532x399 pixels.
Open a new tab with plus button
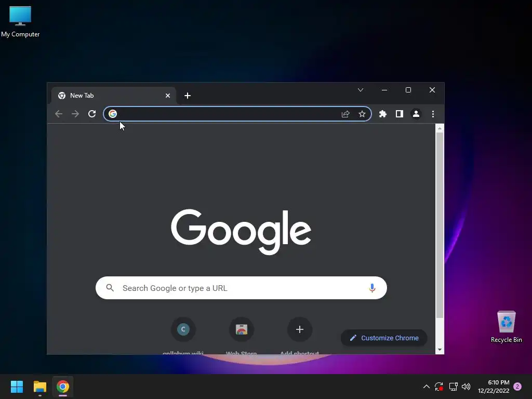[187, 96]
